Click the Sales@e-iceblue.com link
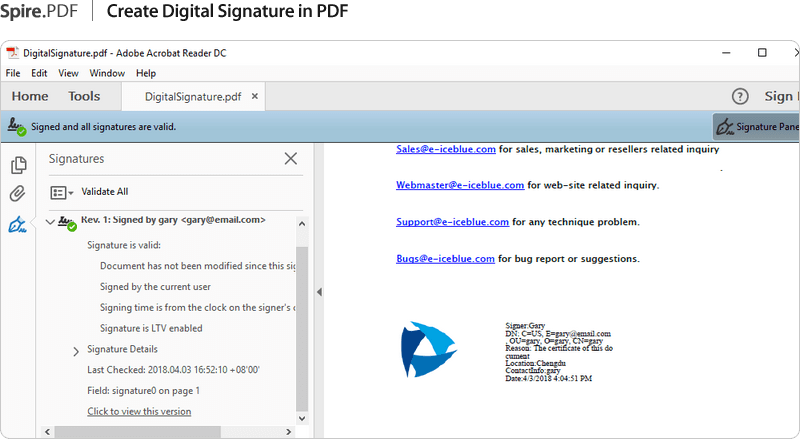This screenshot has height=440, width=800. (x=446, y=149)
